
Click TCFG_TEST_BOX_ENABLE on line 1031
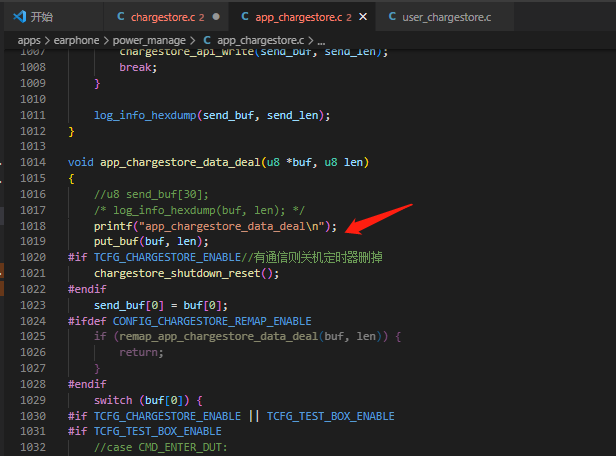point(158,431)
